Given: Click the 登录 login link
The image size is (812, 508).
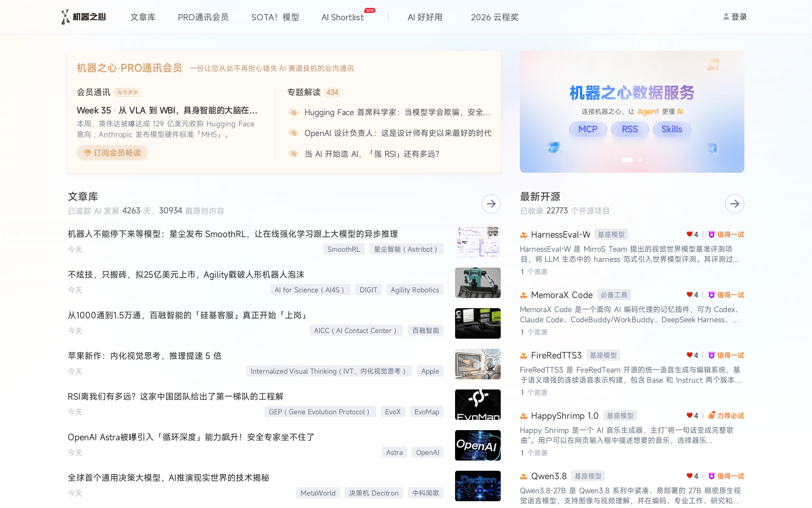Looking at the screenshot, I should pyautogui.click(x=739, y=17).
